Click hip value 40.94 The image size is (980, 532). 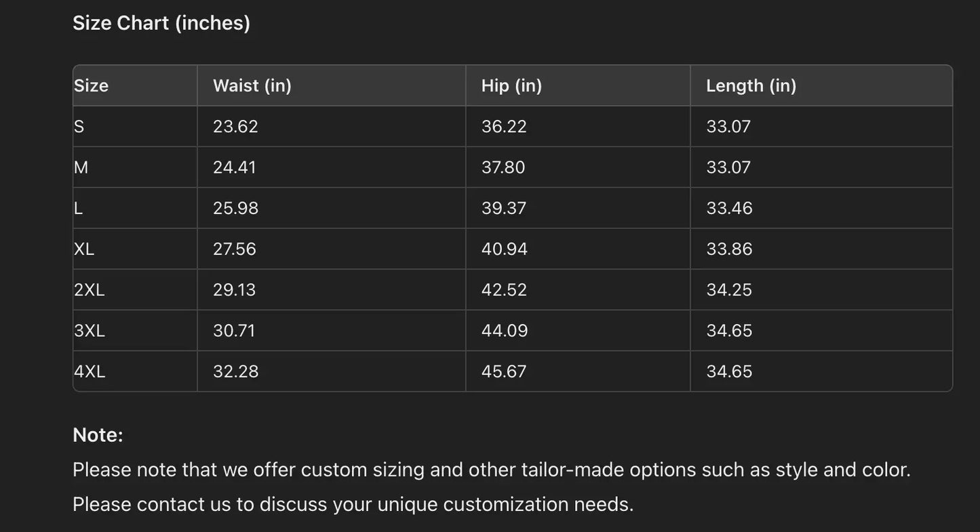504,249
